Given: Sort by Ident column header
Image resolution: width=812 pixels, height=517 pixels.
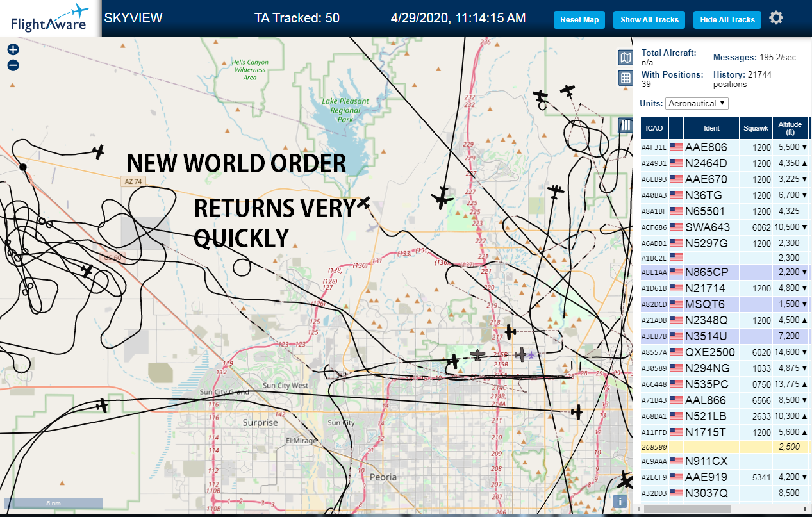Looking at the screenshot, I should (711, 128).
